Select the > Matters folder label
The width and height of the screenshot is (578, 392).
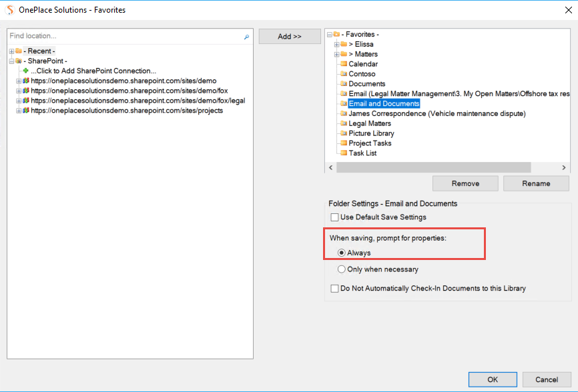[363, 54]
